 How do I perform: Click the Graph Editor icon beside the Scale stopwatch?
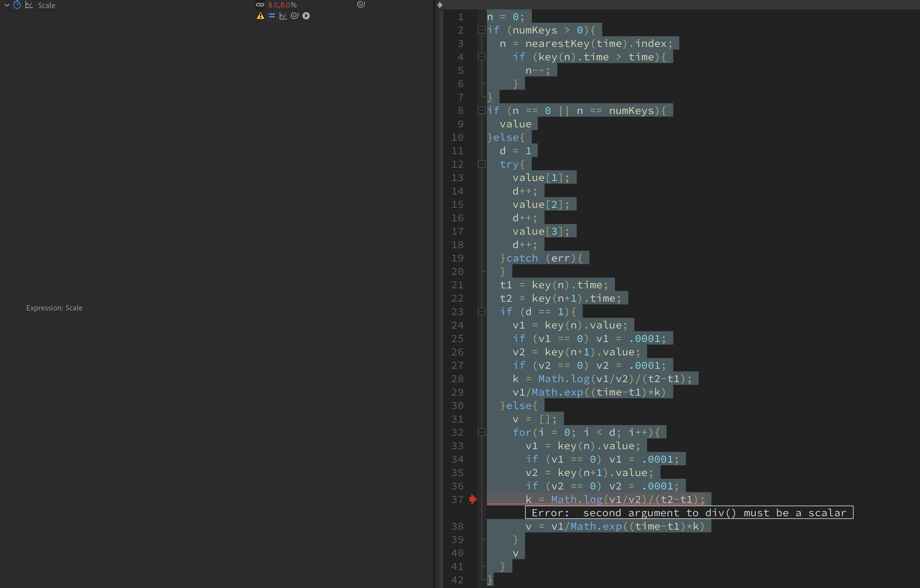coord(29,5)
